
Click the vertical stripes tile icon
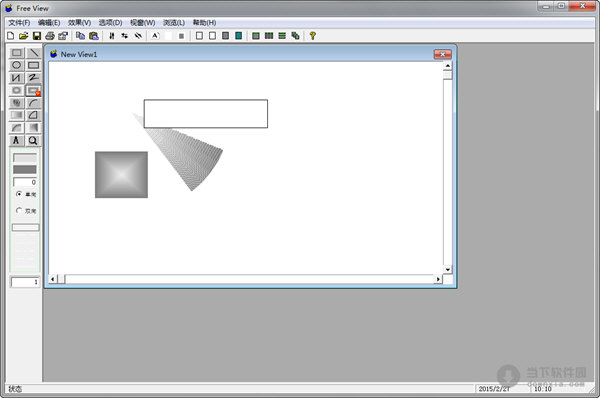click(269, 36)
